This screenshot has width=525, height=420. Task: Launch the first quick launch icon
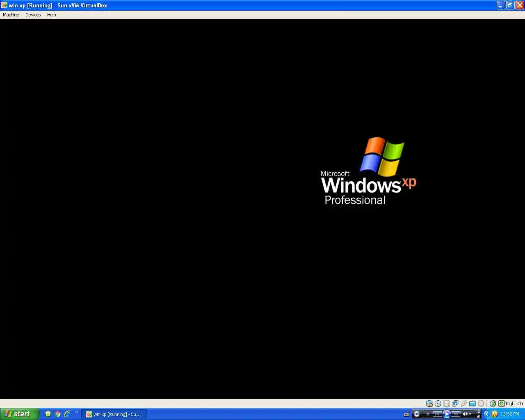(x=48, y=414)
